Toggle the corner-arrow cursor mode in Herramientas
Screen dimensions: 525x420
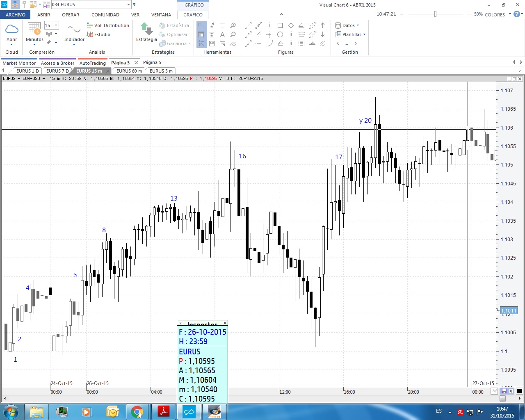coord(201,43)
